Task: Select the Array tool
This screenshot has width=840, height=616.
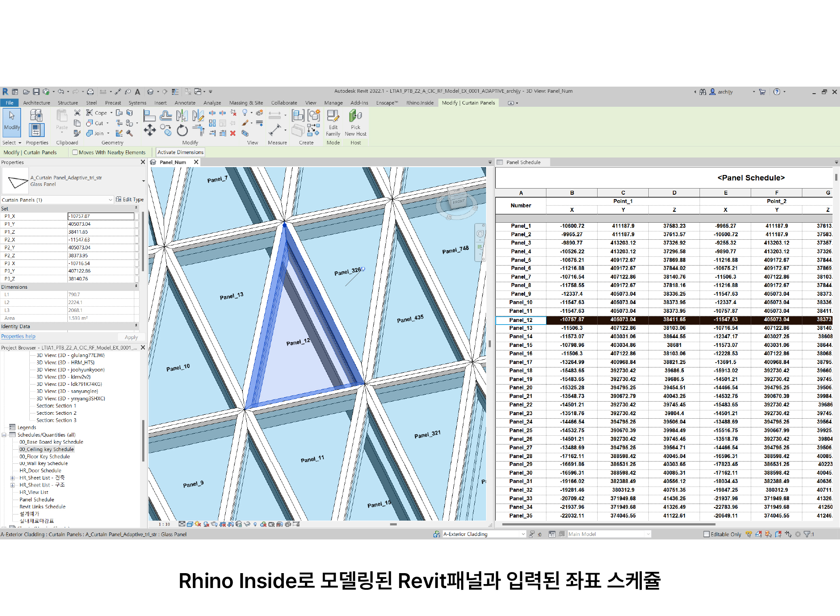Action: pos(212,123)
